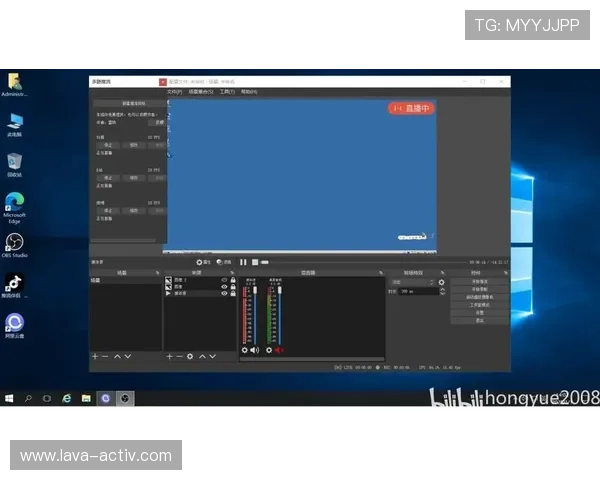Image resolution: width=600 pixels, height=480 pixels.
Task: Toggle visibility of the second source
Action: [x=224, y=287]
